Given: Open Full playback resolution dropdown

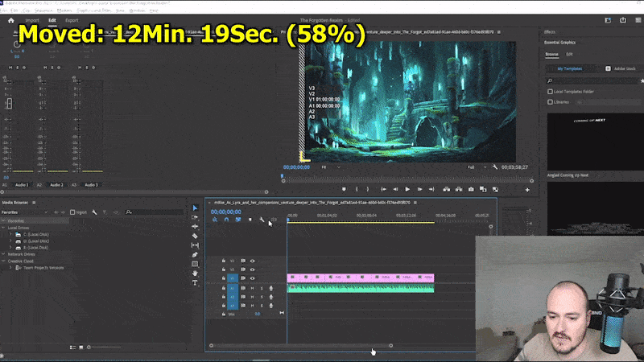Looking at the screenshot, I should tap(477, 167).
